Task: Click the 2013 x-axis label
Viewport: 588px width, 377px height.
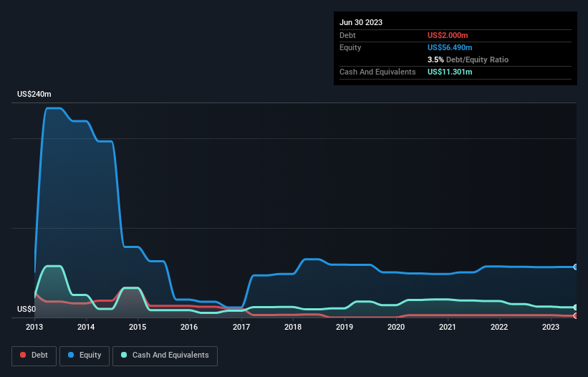Action: pos(34,327)
